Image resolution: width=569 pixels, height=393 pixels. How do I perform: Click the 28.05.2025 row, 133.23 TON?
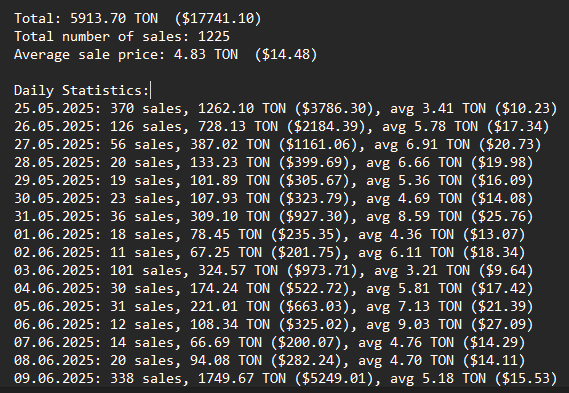(x=274, y=163)
